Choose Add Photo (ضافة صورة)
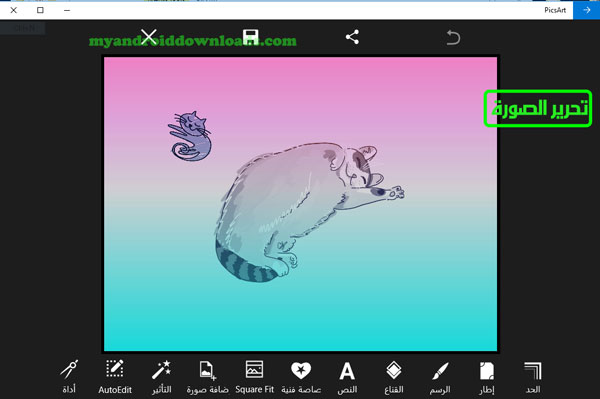 207,376
